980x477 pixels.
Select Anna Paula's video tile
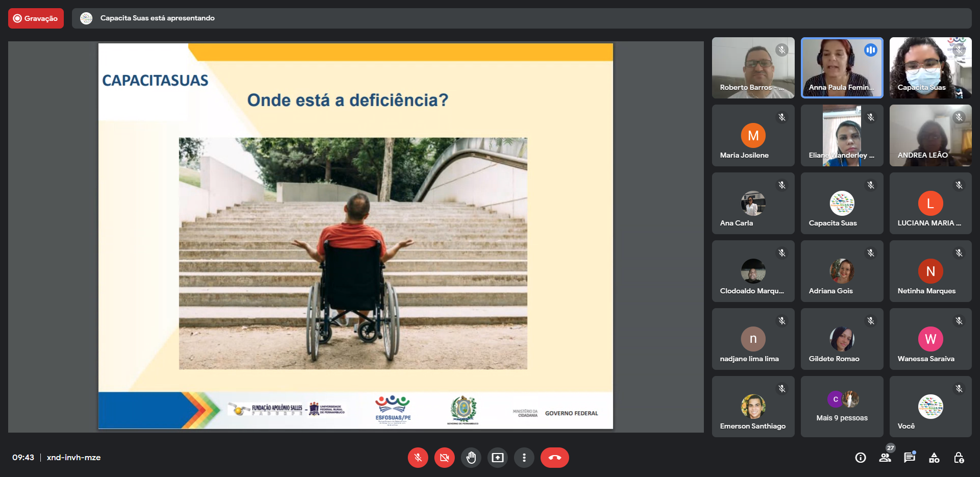pos(842,67)
